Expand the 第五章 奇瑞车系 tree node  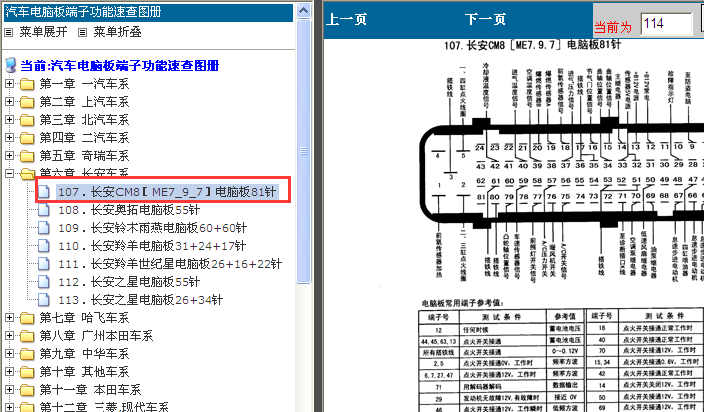(9, 155)
